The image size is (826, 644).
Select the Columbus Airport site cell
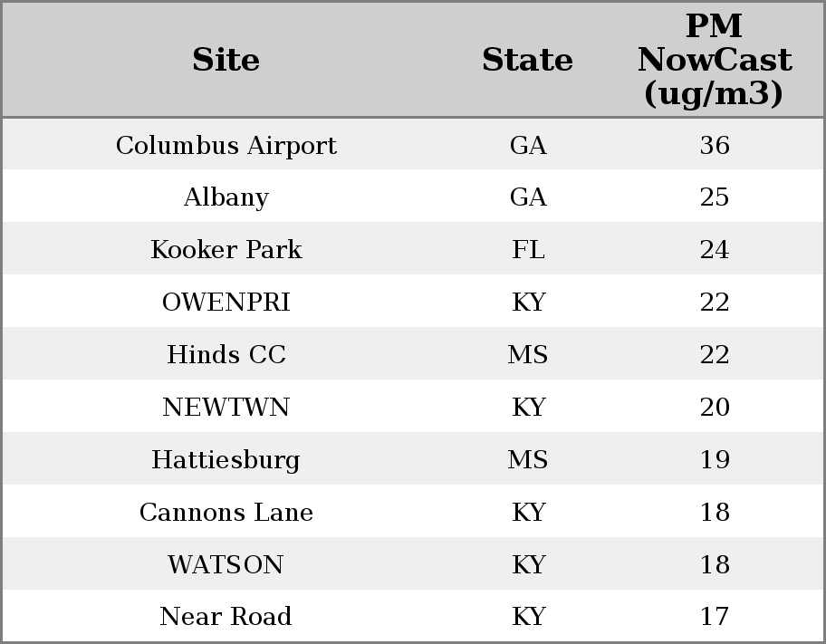coord(226,145)
